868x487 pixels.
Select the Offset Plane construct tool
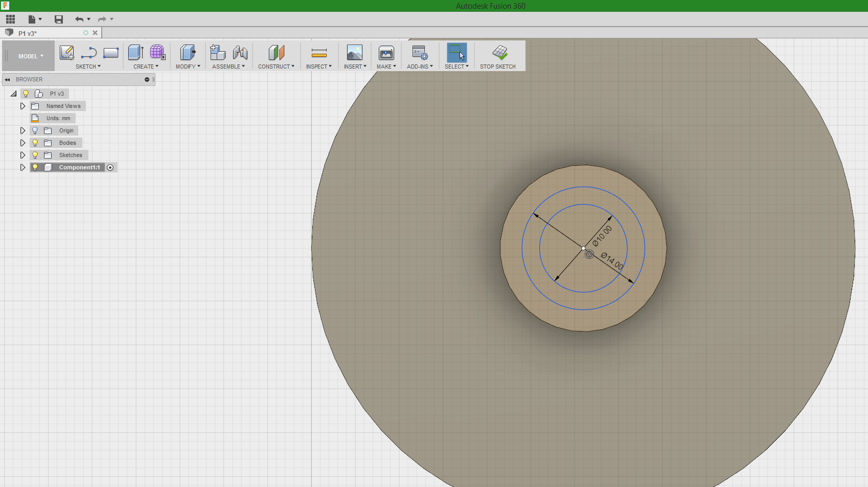276,52
